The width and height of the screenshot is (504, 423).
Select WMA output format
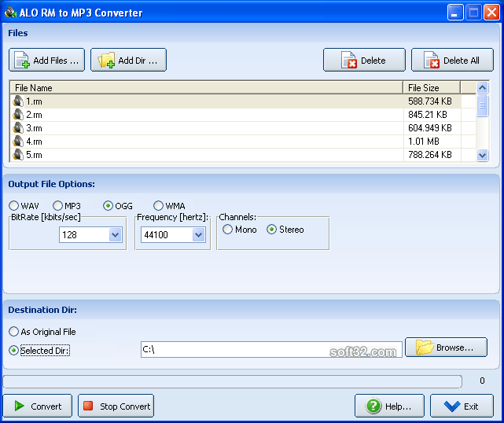click(x=158, y=205)
